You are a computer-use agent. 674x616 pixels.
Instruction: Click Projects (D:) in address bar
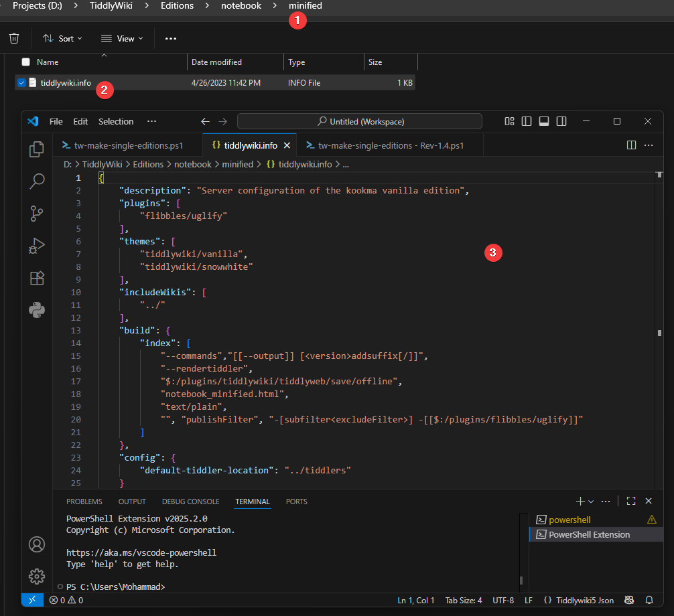(37, 5)
